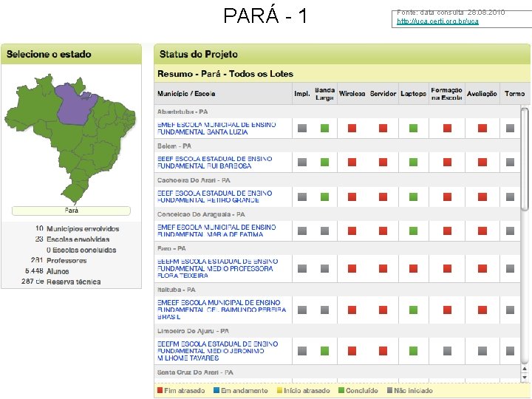Viewport: 532px width, 399px height.
Task: Click Jeronimo Milhomem Wireless red square
Action: point(352,351)
